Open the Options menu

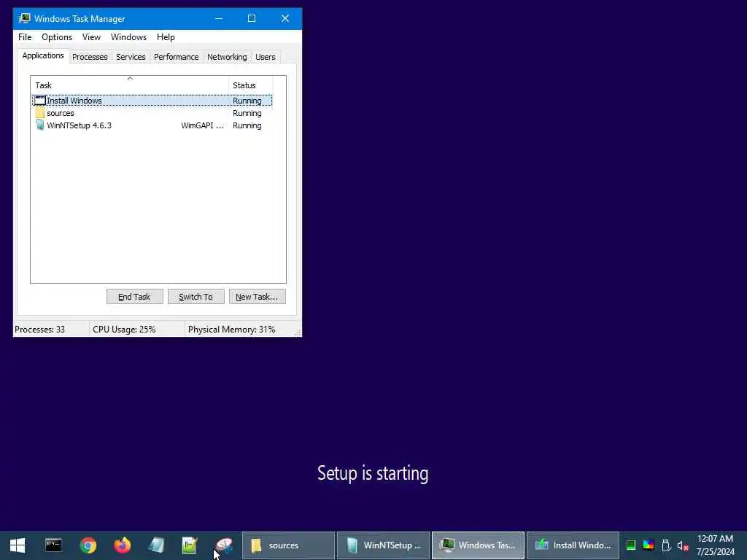pyautogui.click(x=57, y=37)
